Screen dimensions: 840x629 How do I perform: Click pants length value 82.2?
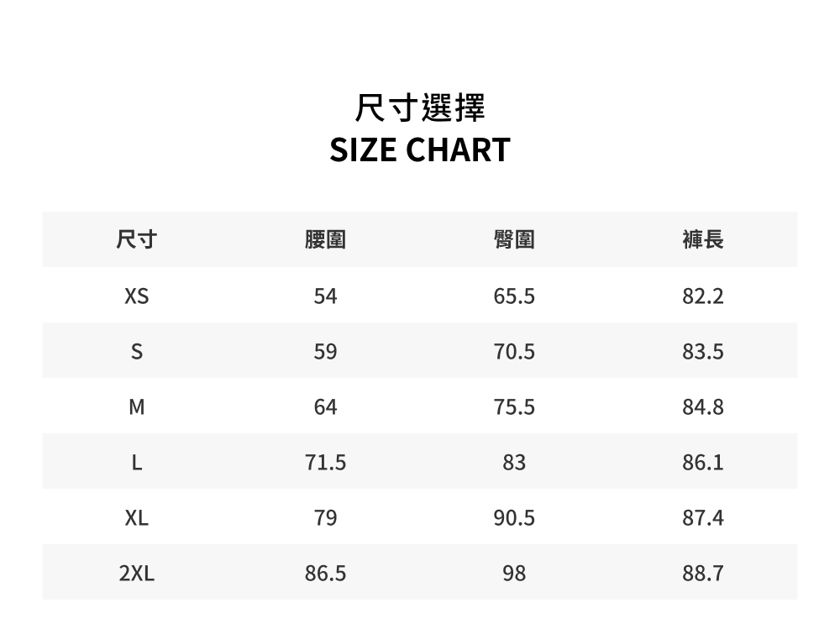[703, 296]
